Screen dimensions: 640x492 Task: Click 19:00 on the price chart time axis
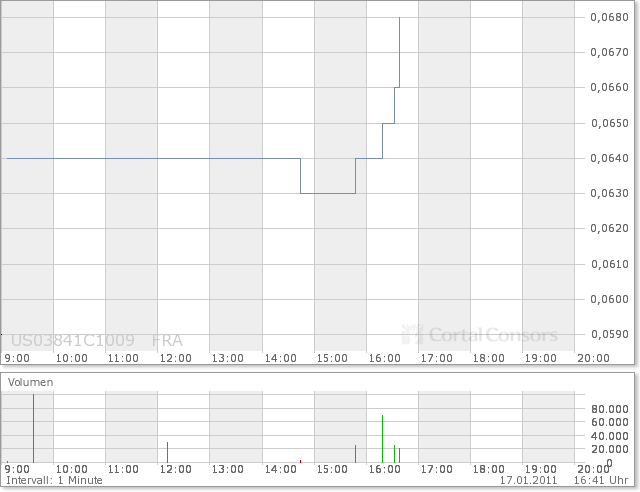pyautogui.click(x=540, y=358)
